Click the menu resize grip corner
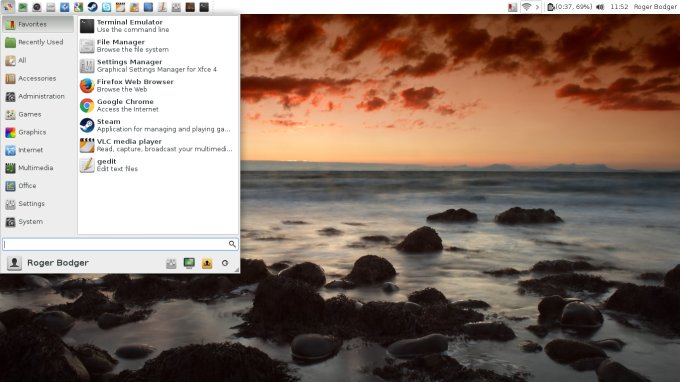 coord(236,270)
